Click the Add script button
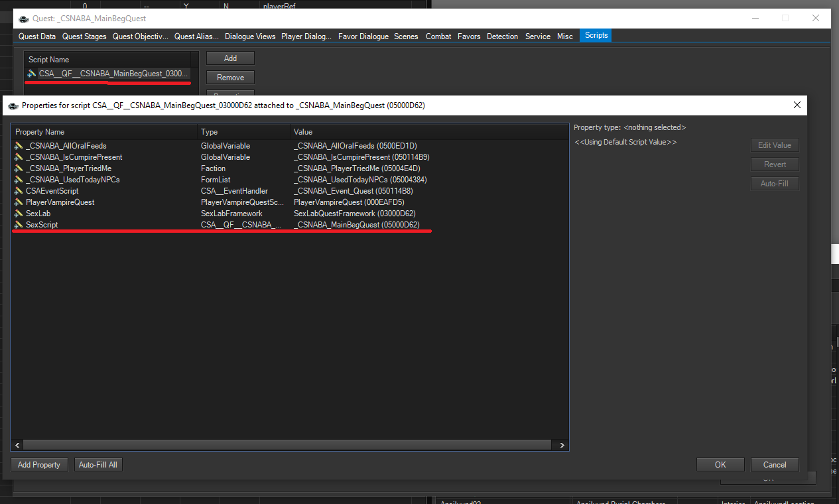The image size is (839, 504). point(230,58)
